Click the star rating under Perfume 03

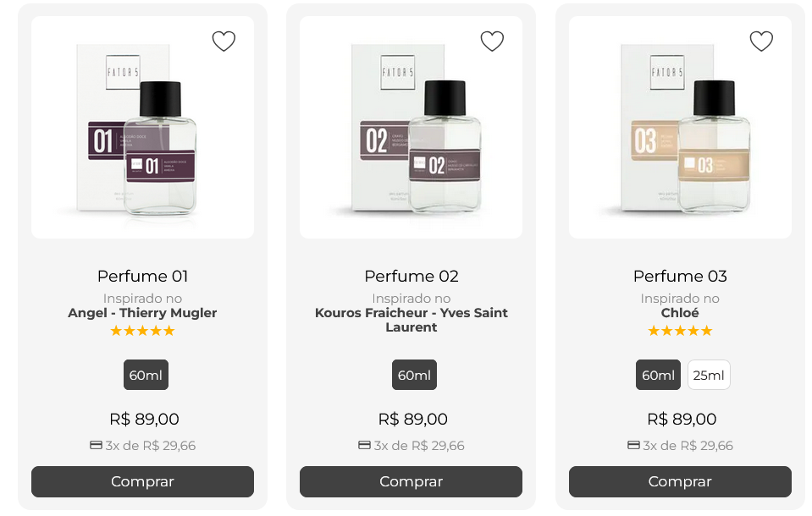tap(680, 331)
